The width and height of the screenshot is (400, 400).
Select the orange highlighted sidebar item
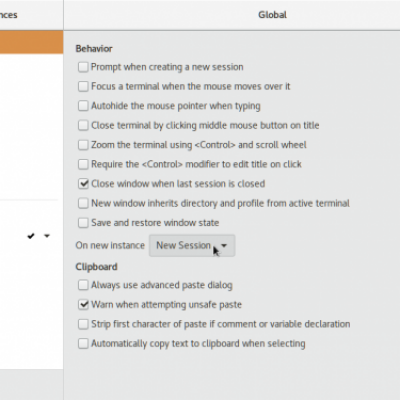[x=31, y=42]
